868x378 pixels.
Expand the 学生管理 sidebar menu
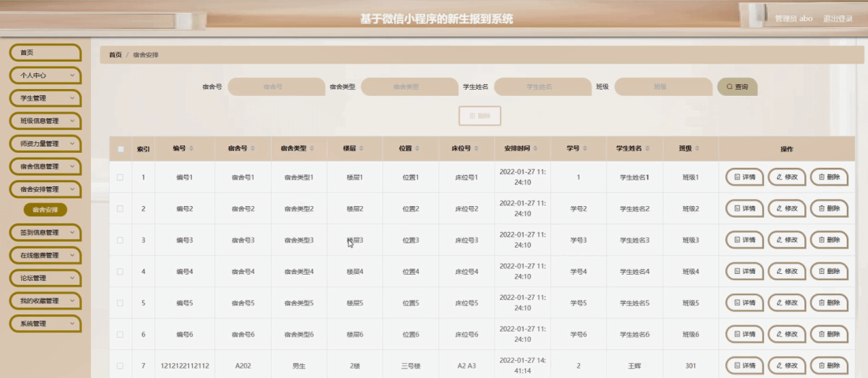pos(45,98)
